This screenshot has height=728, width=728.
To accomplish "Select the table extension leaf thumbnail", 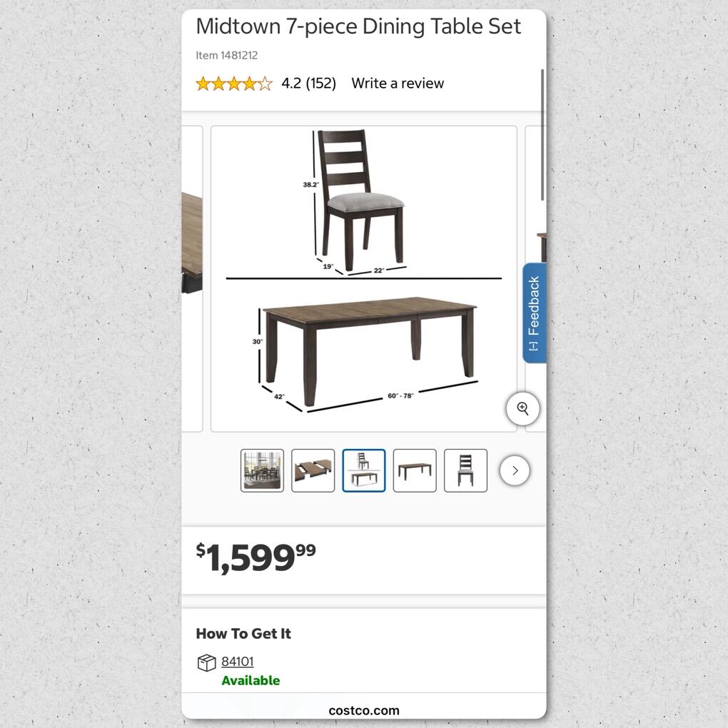I will click(313, 470).
